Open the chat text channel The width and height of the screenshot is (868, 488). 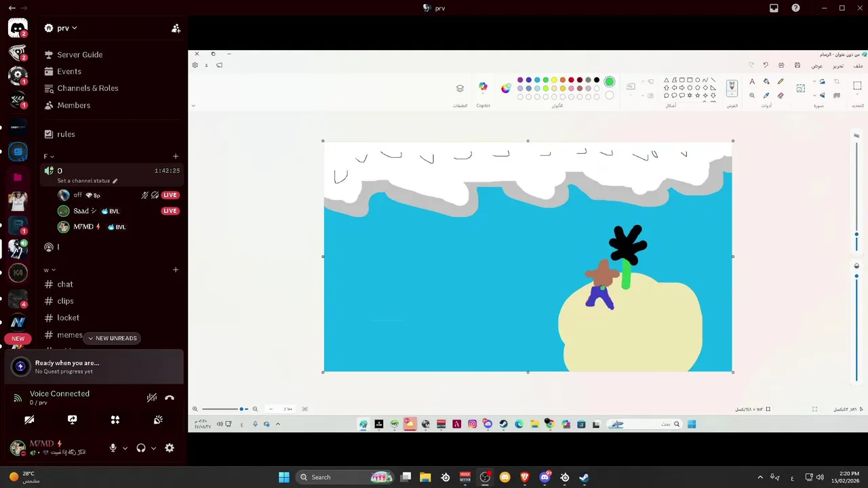pyautogui.click(x=65, y=284)
